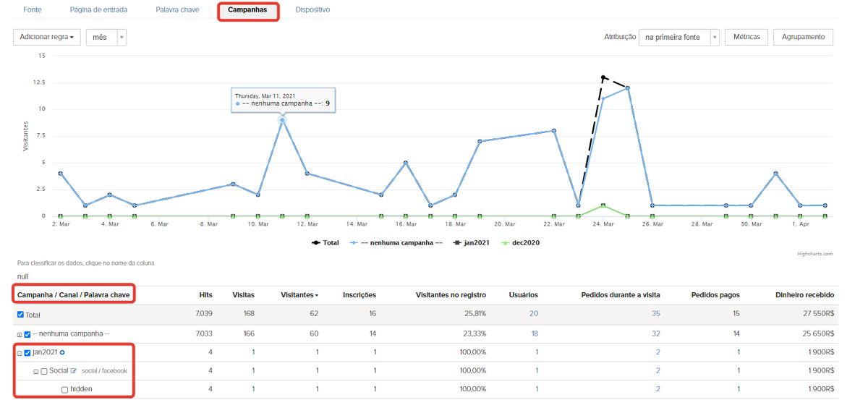The image size is (868, 400).
Task: Click the Métricas button
Action: tap(746, 37)
